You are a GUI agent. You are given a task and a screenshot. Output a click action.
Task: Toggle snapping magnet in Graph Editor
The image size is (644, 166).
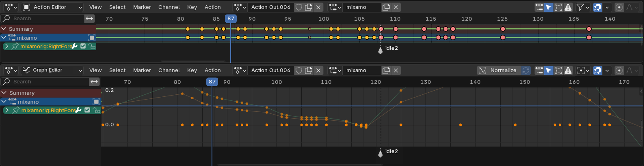coord(598,70)
